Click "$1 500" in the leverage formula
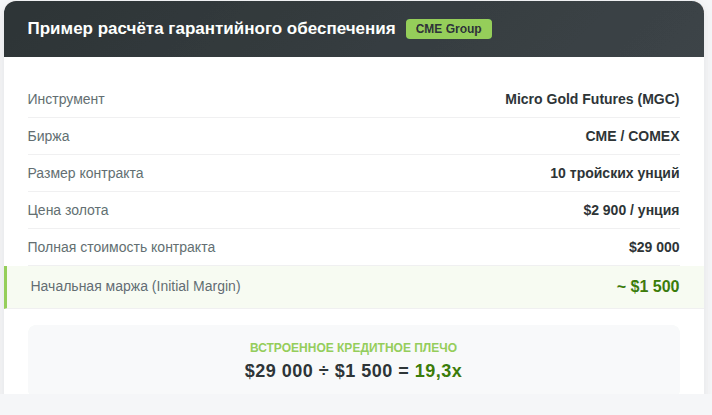This screenshot has width=712, height=415. tap(364, 371)
